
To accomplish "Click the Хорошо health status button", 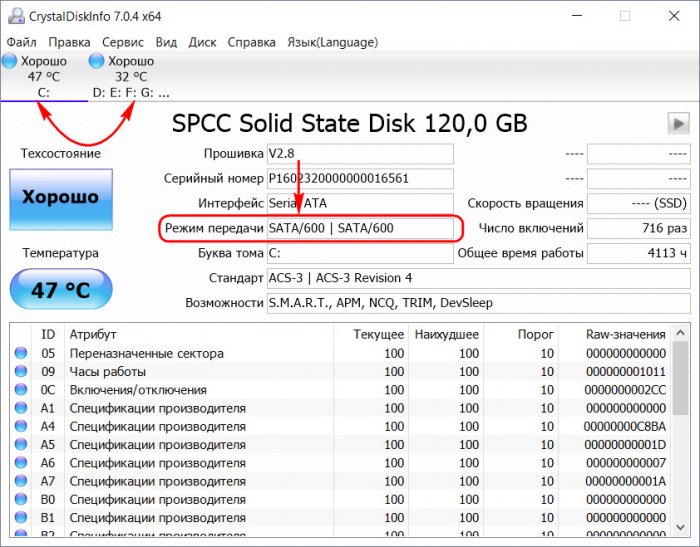I will click(61, 199).
